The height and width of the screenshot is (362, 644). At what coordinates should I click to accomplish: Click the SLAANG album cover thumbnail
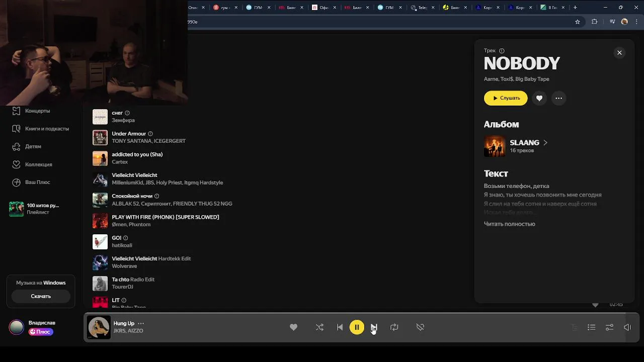pyautogui.click(x=495, y=146)
